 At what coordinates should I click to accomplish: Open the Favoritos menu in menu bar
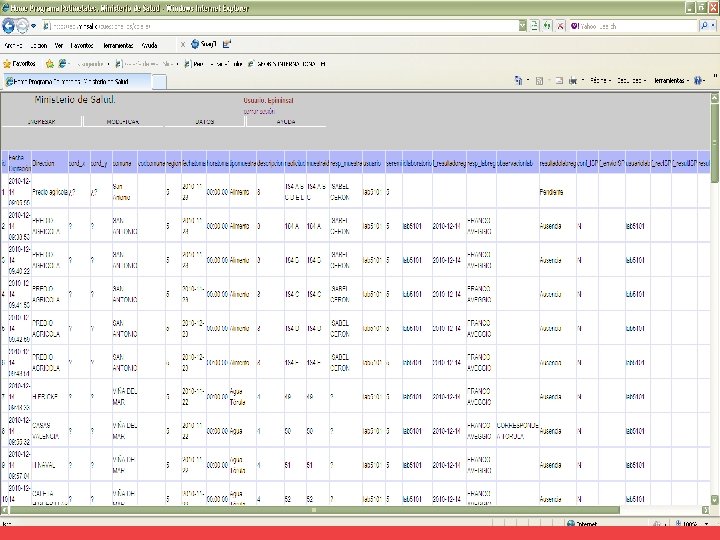[82, 45]
